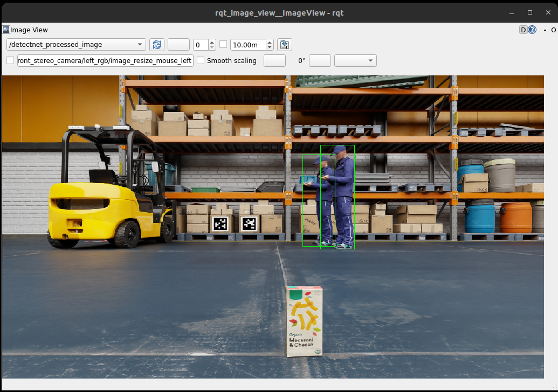Viewport: 558px width, 392px height.
Task: Click the green bounding box around the detected person
Action: pos(337,197)
